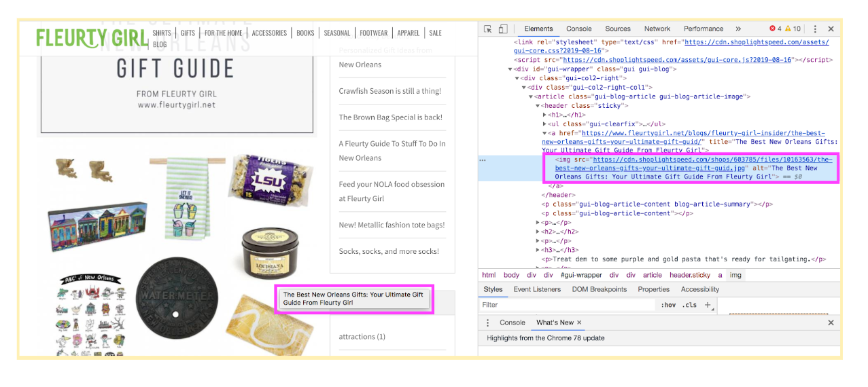This screenshot has width=868, height=387.
Task: Add new style rule with plus icon
Action: tap(708, 306)
